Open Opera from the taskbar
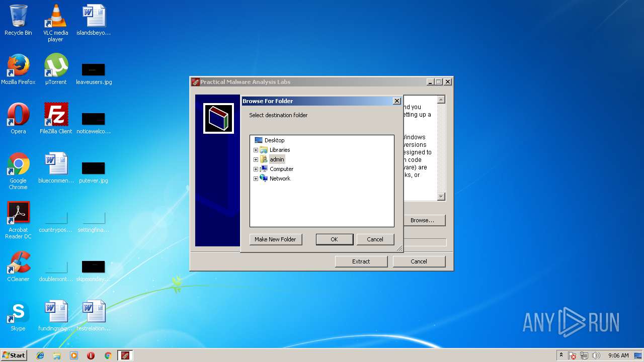 [x=91, y=355]
